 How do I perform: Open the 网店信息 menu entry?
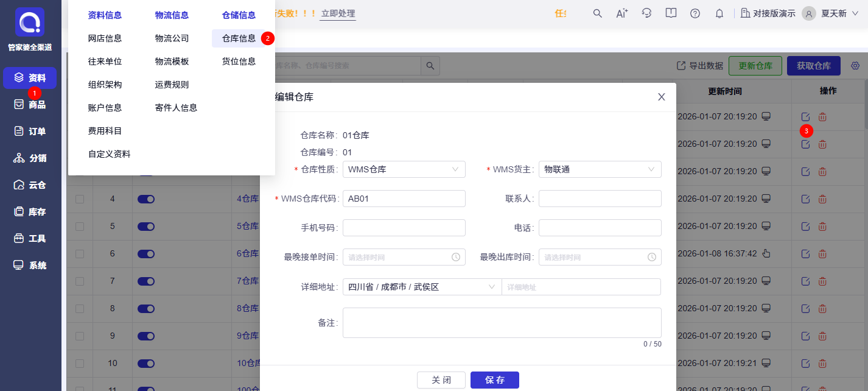click(x=105, y=38)
